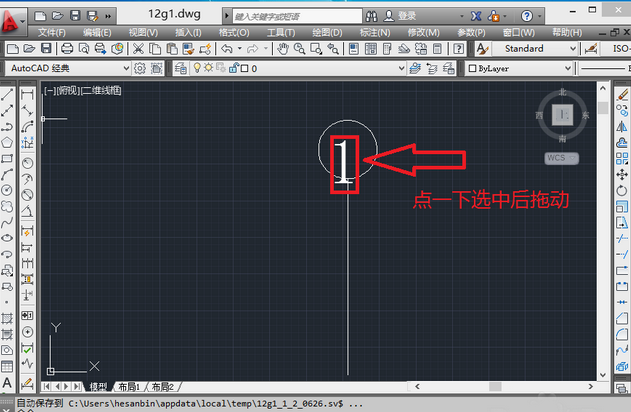The width and height of the screenshot is (631, 412).
Task: Toggle layer lock padlock icon
Action: (233, 68)
